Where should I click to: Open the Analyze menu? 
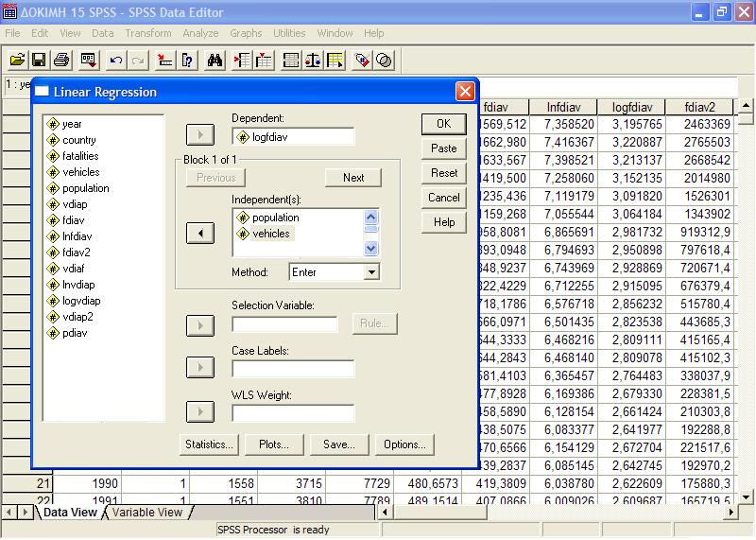200,33
